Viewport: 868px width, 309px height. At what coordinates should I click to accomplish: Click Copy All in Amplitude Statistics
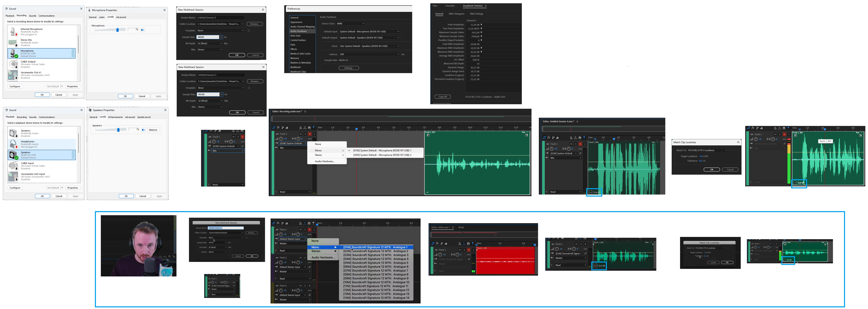tap(443, 97)
